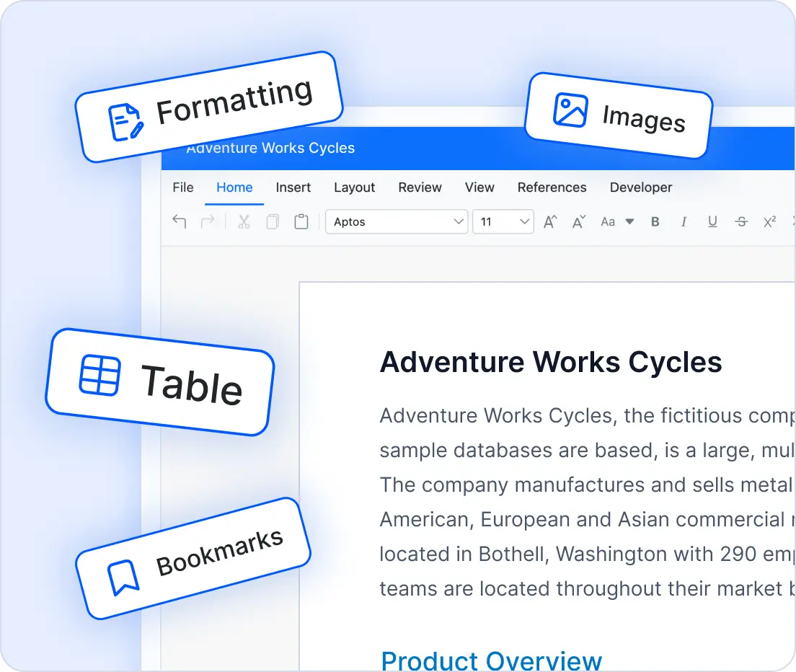
Task: Click the Product Overview heading
Action: point(491,658)
